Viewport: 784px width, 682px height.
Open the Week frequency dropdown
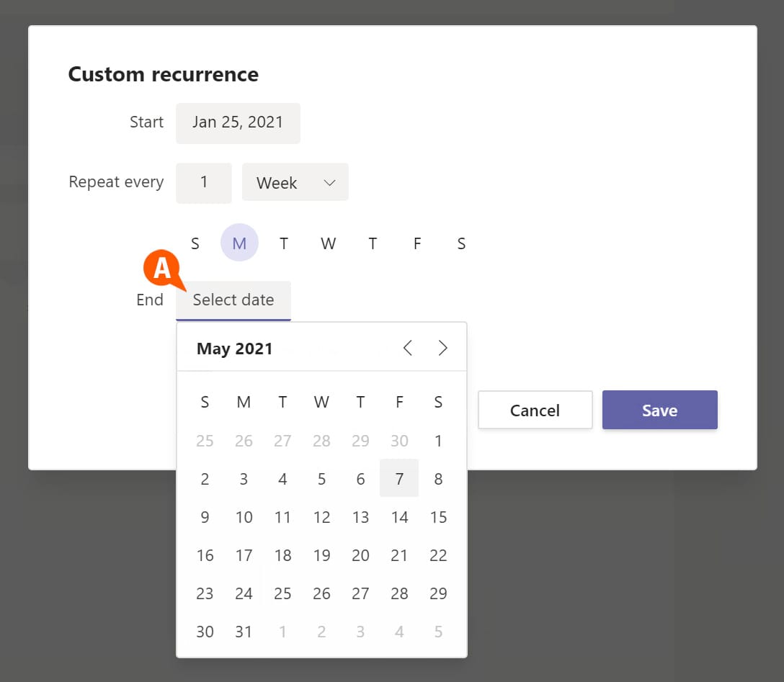295,183
